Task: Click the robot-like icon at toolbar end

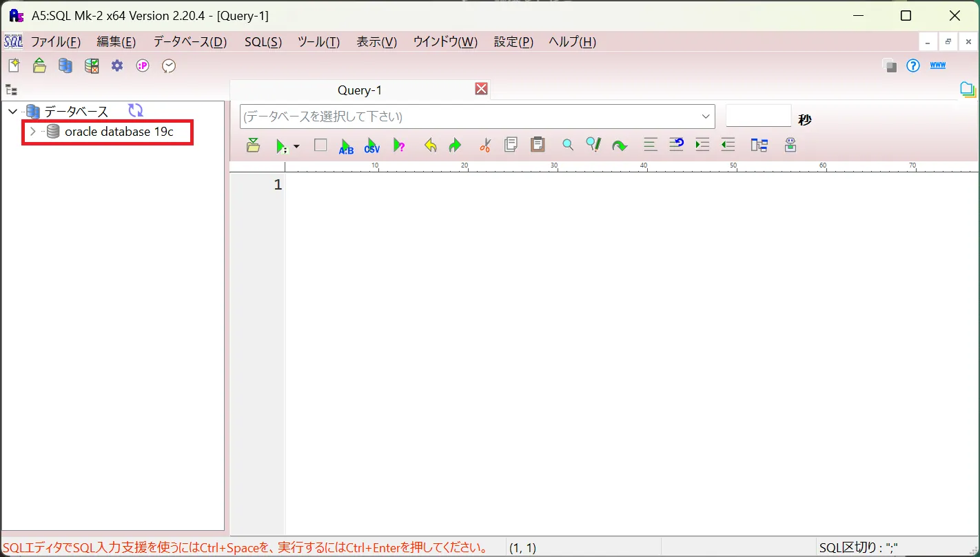Action: tap(790, 145)
